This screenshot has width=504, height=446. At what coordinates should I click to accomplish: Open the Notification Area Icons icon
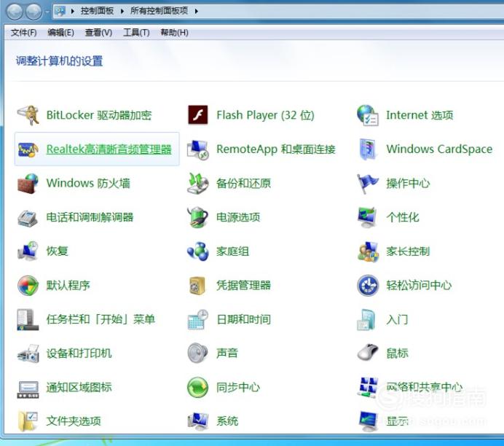pos(28,389)
